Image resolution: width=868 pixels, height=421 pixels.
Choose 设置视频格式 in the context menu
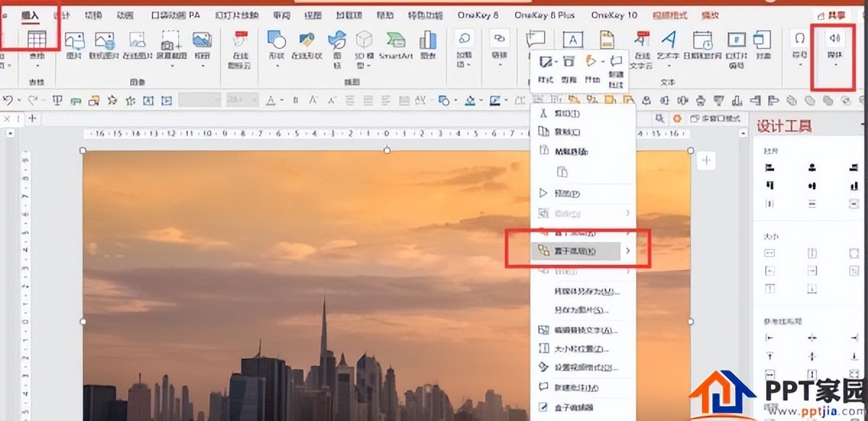(x=583, y=367)
